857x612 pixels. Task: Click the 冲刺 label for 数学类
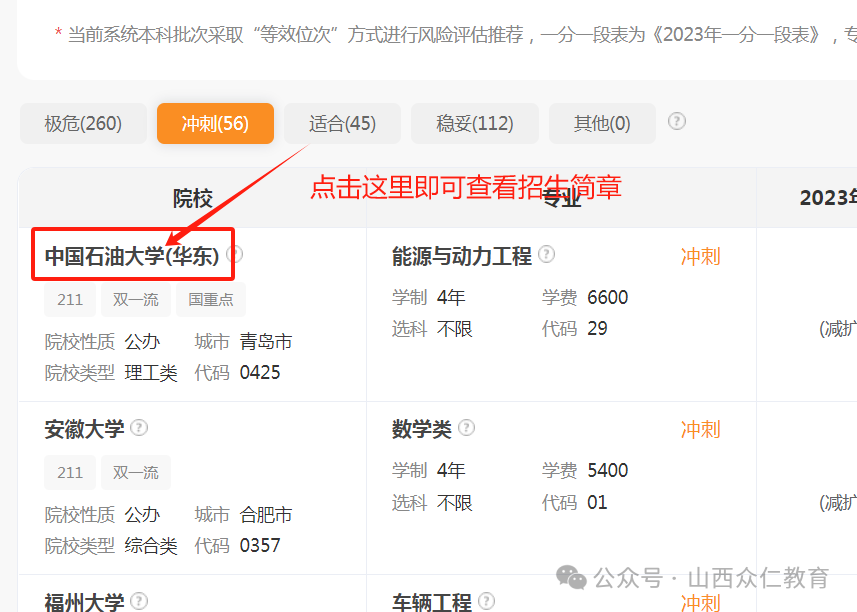[x=700, y=429]
